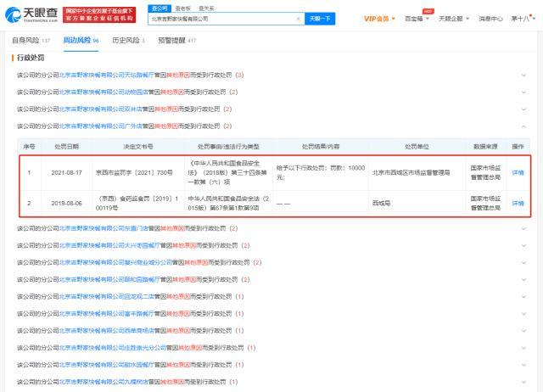Select the 预警提醒 tab

[177, 41]
